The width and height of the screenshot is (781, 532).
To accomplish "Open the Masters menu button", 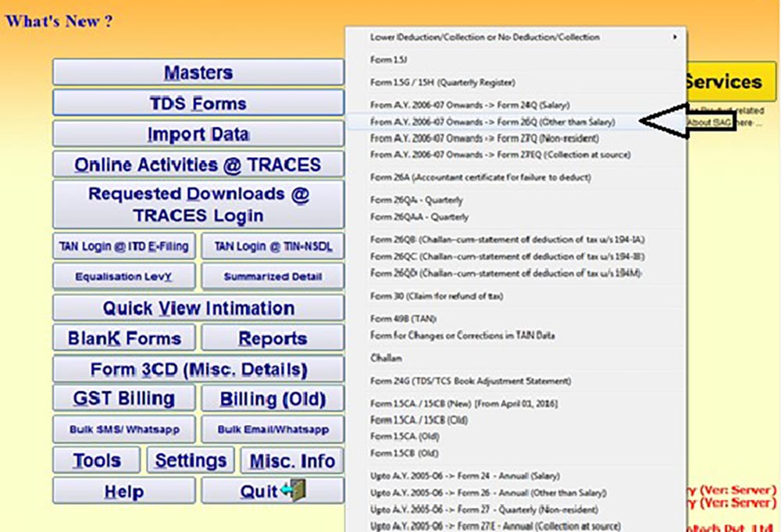I will click(198, 73).
